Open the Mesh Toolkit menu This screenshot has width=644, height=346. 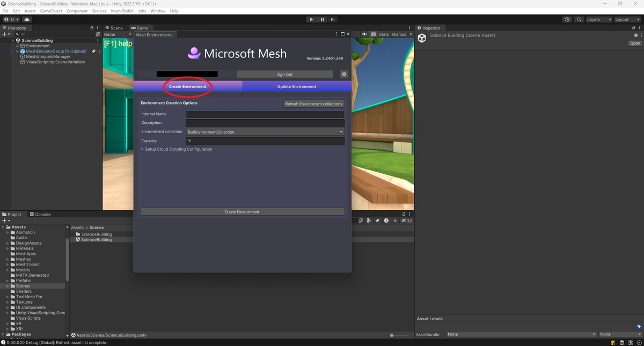tap(122, 11)
